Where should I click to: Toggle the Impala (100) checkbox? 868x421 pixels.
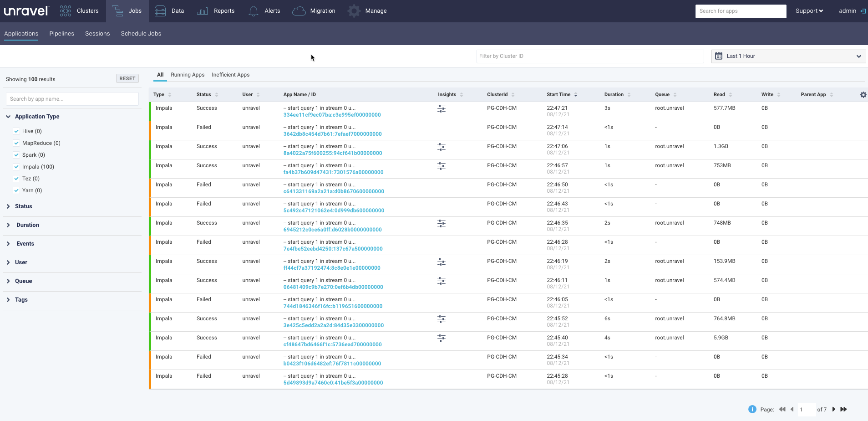pos(16,167)
